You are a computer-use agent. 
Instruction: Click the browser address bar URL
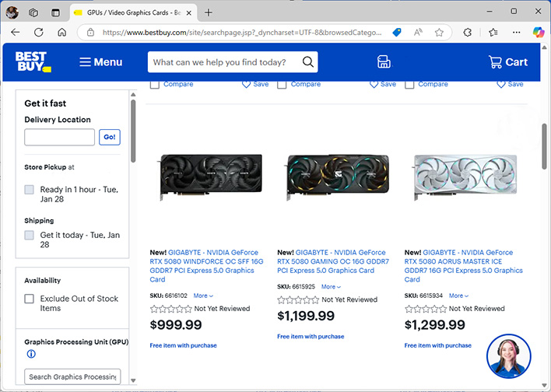242,33
